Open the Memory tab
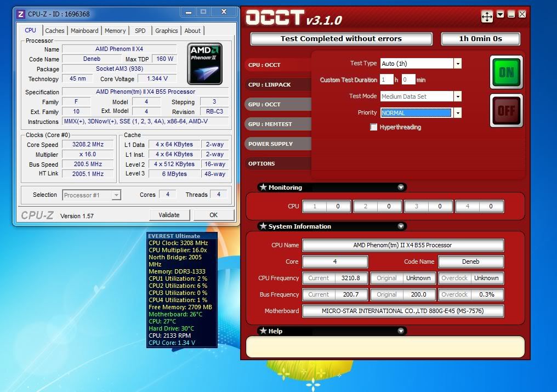 [x=115, y=31]
